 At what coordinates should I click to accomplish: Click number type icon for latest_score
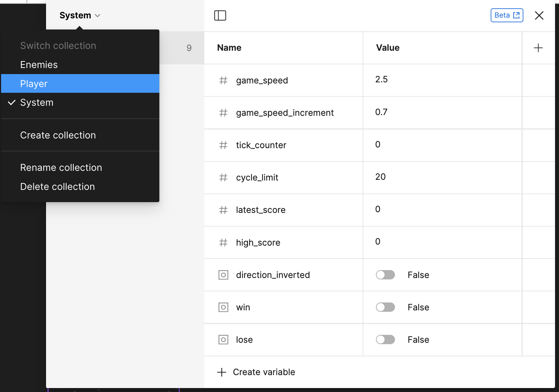pos(223,210)
